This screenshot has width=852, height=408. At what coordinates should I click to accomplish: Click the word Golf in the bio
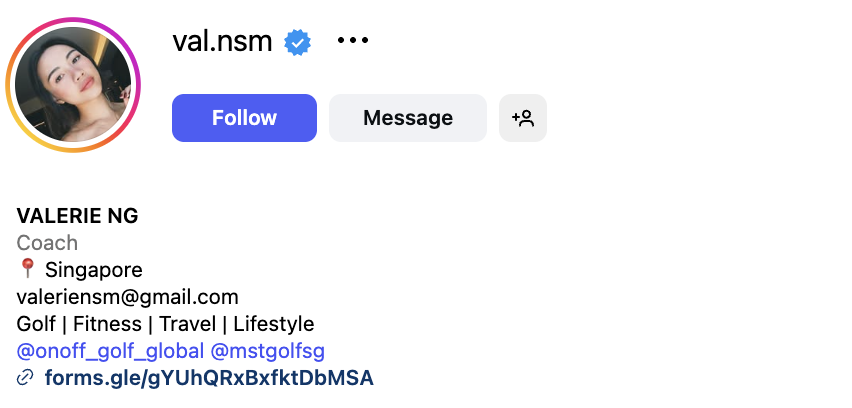coord(36,324)
